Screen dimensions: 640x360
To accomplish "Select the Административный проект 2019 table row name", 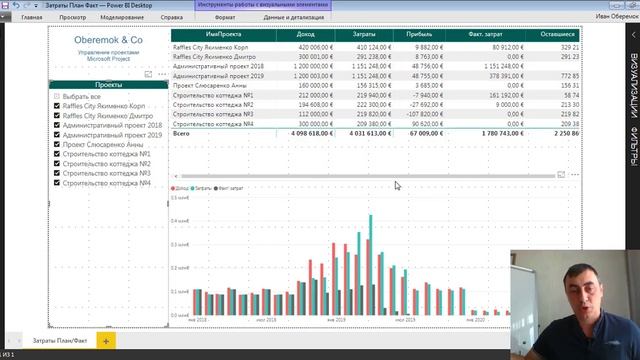I will pyautogui.click(x=218, y=76).
